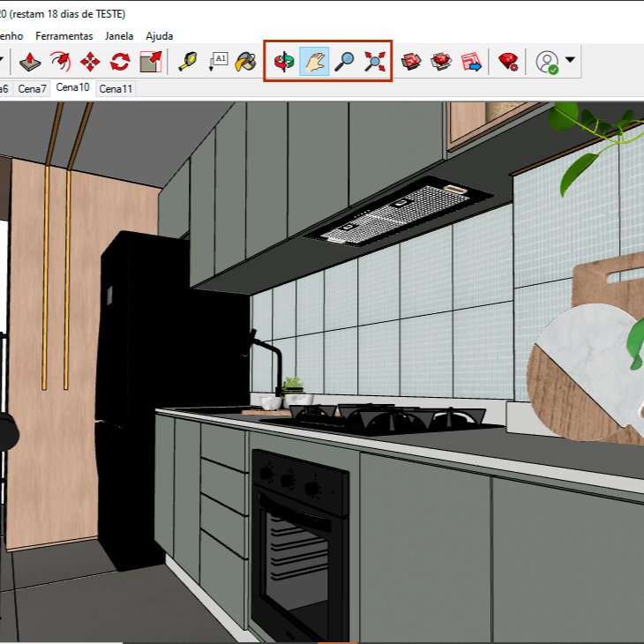Activate the Orbit tool
This screenshot has width=644, height=644.
(284, 62)
